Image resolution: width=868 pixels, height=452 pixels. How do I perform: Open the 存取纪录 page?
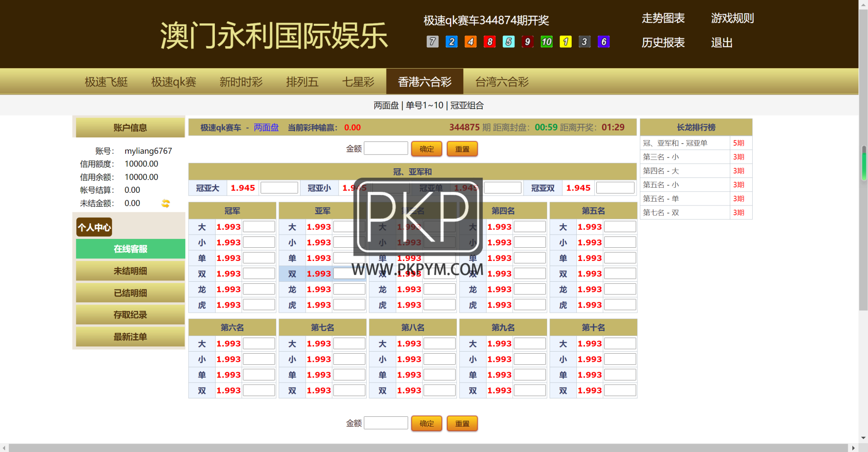coord(131,315)
